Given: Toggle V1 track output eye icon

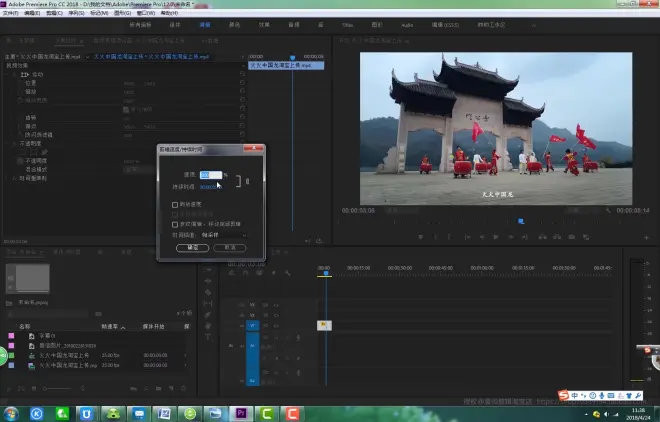Looking at the screenshot, I should coord(276,326).
